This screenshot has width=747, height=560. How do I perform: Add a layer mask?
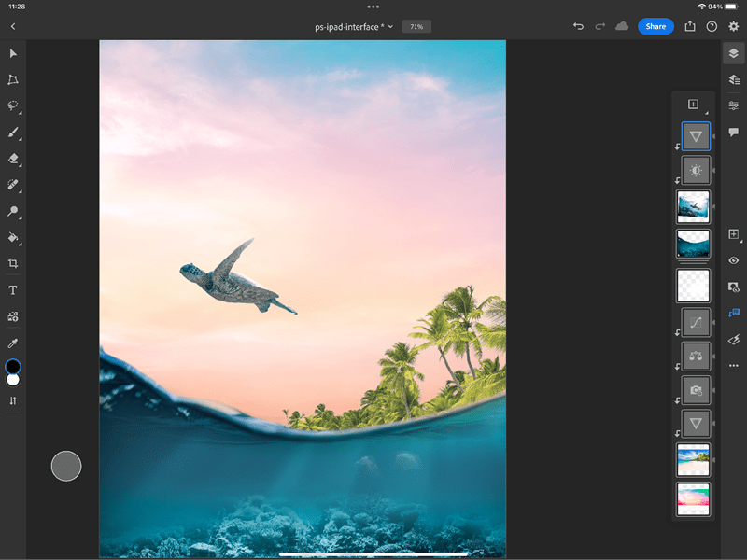734,287
